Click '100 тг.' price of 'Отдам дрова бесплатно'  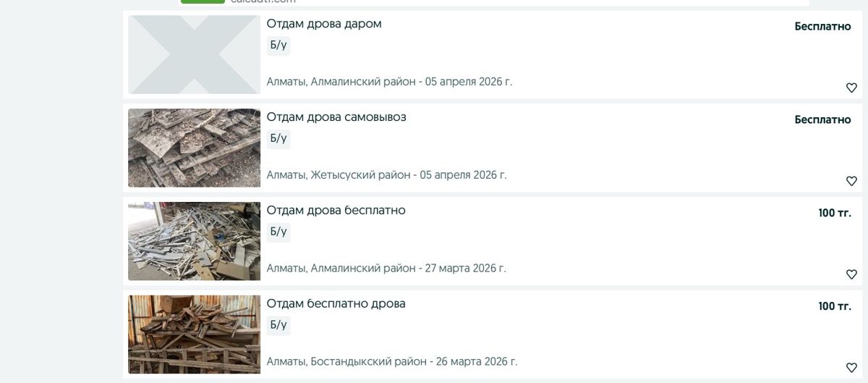835,213
